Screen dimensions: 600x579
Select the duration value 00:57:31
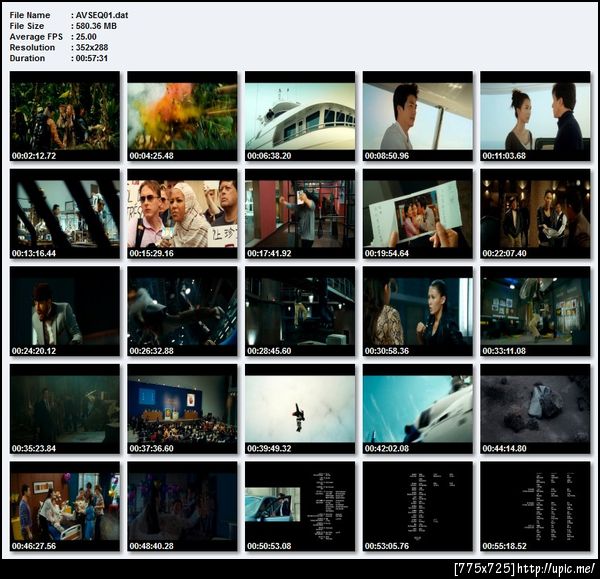92,58
